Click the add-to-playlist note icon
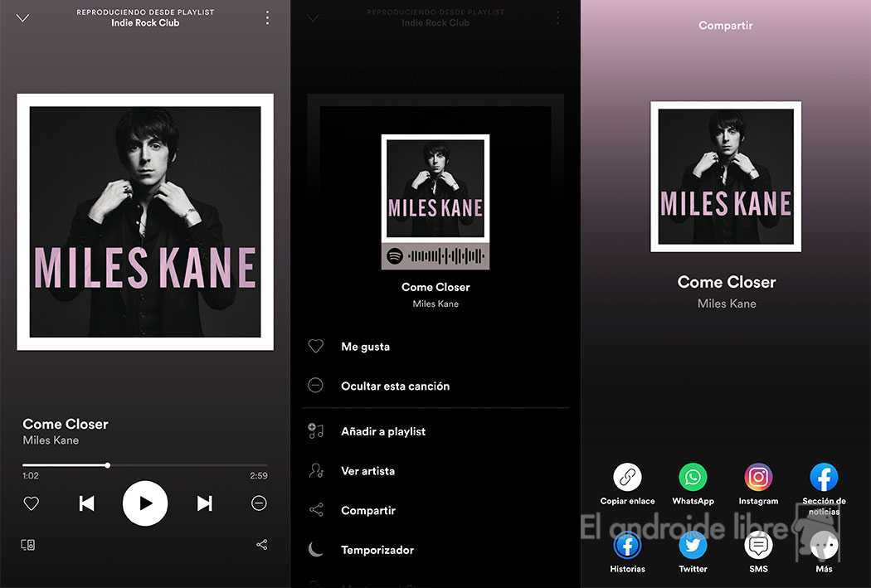 (315, 431)
